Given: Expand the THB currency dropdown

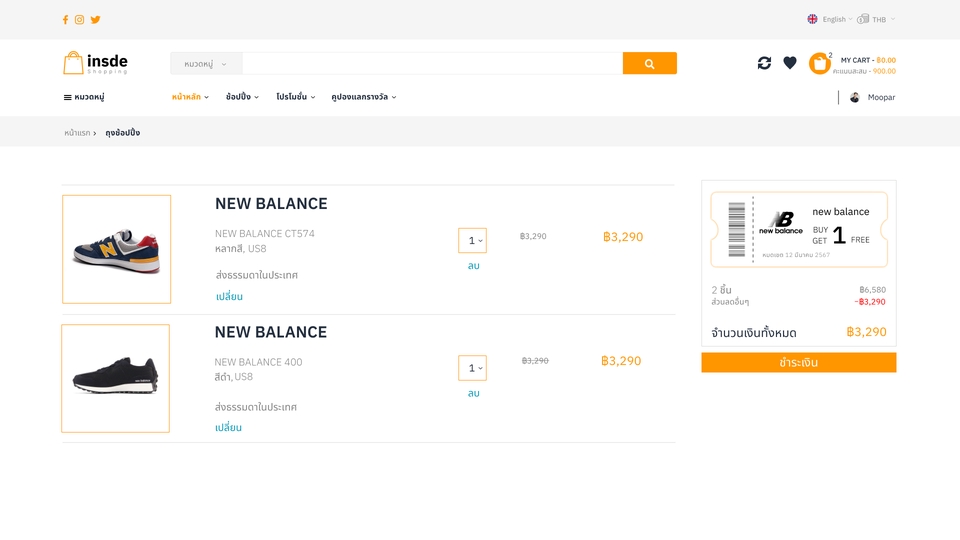Looking at the screenshot, I should click(883, 19).
